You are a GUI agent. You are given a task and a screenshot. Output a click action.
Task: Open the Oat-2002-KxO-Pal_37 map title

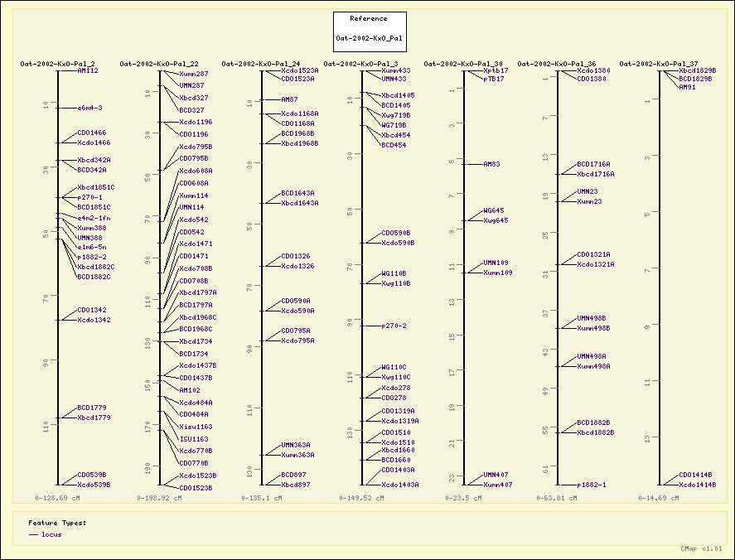(x=659, y=64)
